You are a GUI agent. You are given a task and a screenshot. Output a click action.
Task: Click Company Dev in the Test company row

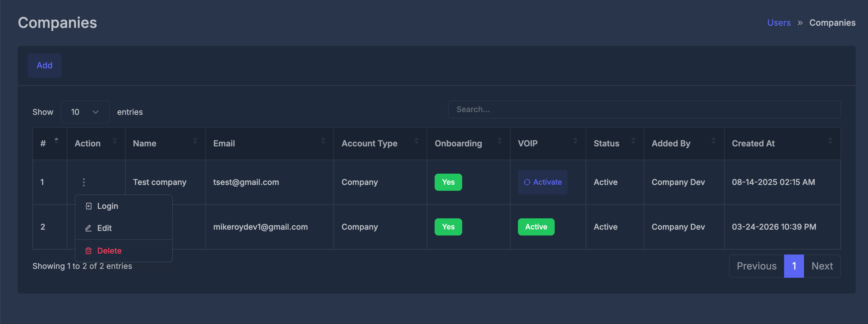pyautogui.click(x=678, y=182)
